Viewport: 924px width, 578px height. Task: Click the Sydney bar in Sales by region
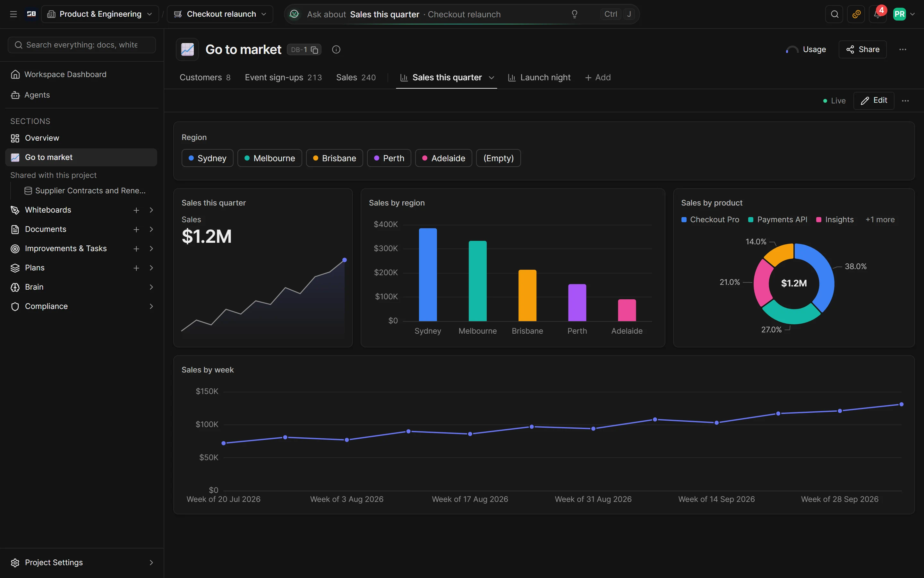[x=428, y=275]
